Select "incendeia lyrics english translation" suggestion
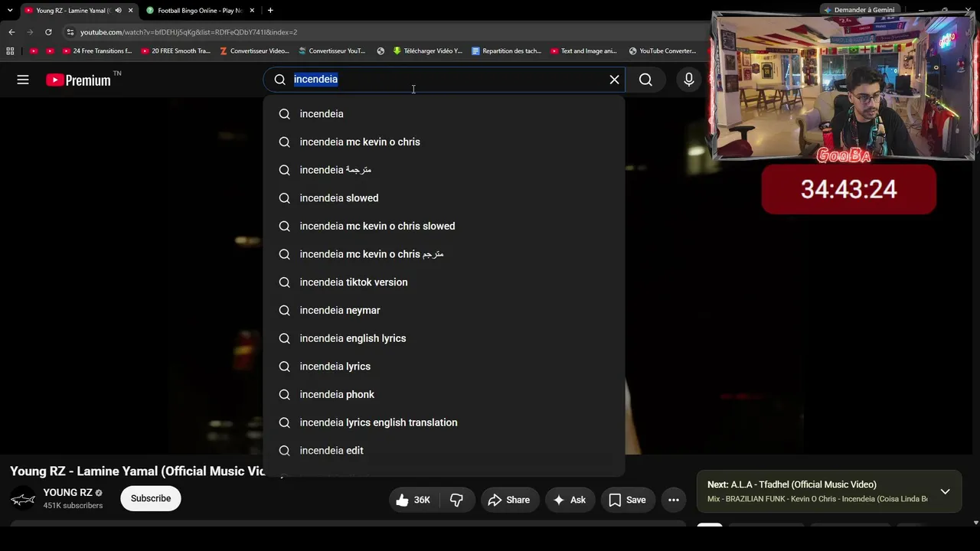980x551 pixels. point(444,422)
